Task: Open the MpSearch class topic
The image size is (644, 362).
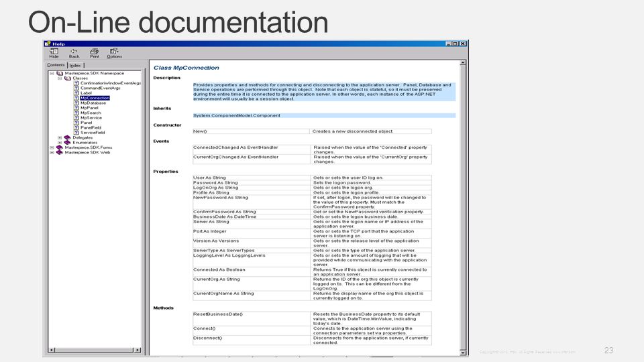Action: pos(91,113)
